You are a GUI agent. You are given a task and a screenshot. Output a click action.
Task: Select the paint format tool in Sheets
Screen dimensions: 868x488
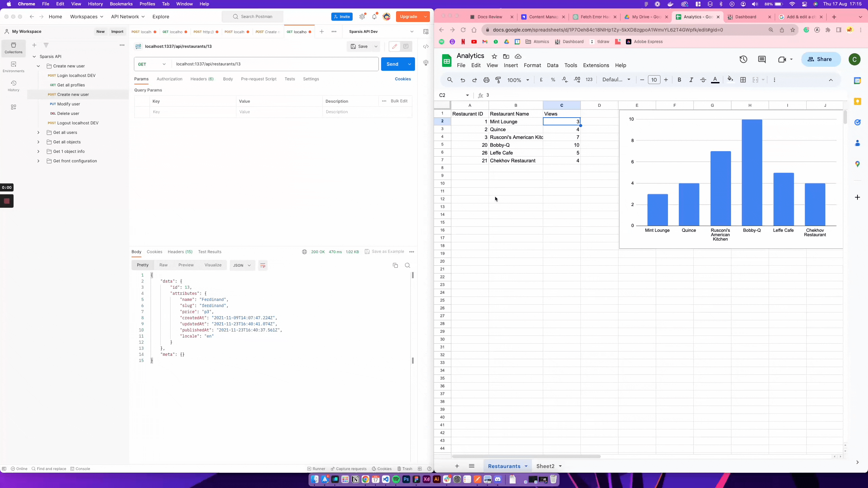point(498,80)
